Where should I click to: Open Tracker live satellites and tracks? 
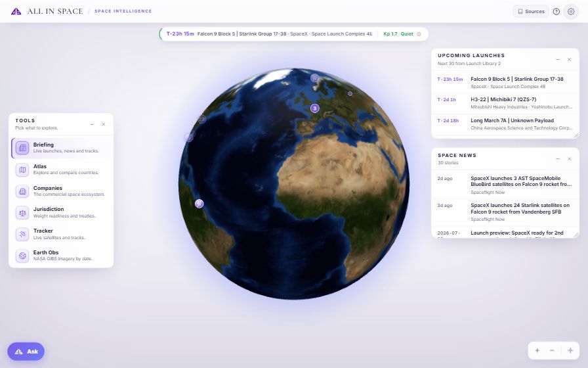pyautogui.click(x=61, y=234)
